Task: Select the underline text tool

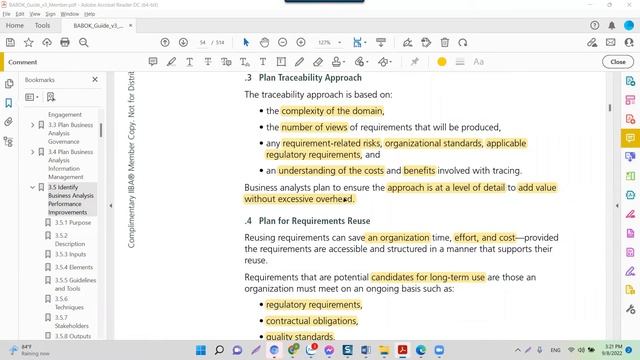Action: point(189,62)
